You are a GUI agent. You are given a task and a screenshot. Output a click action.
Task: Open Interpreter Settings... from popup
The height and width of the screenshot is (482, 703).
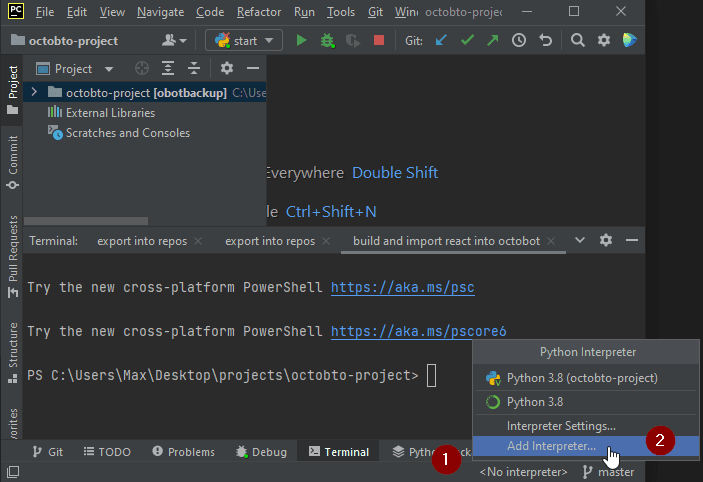pos(586,426)
